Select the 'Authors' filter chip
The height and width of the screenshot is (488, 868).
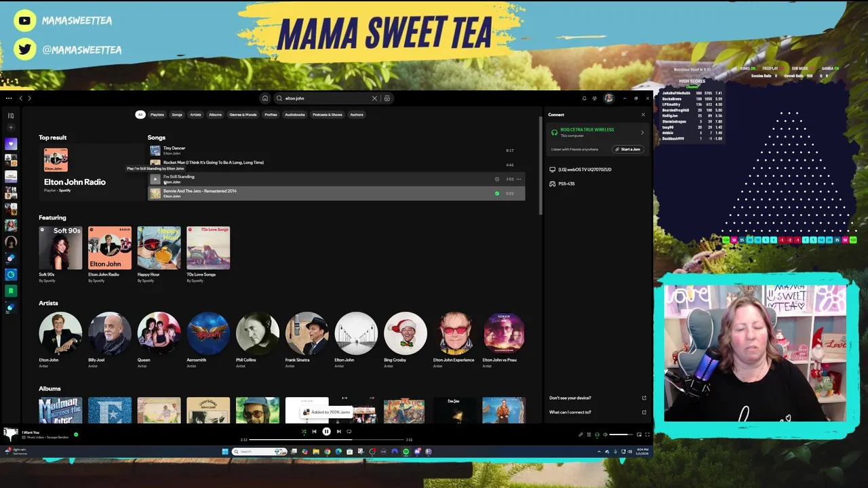357,115
